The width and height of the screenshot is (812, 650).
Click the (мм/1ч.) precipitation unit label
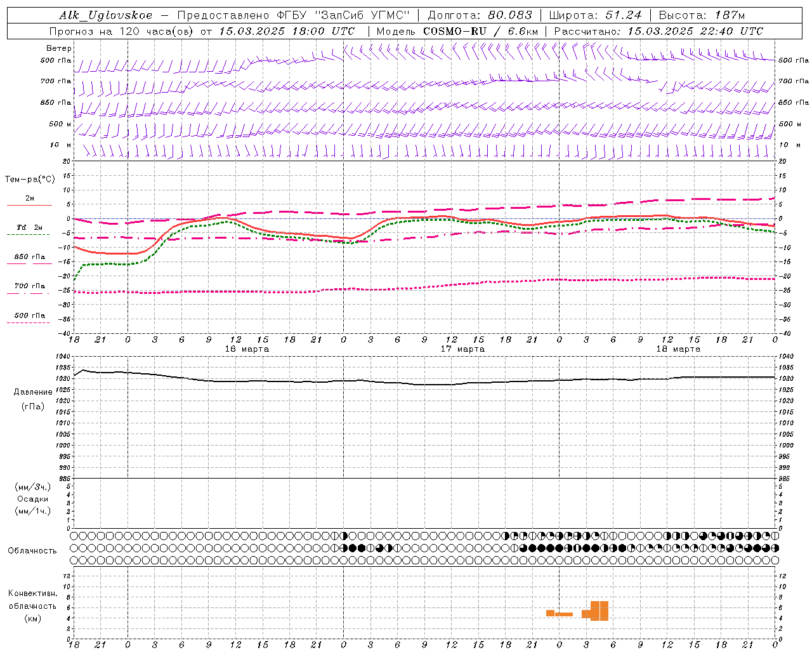coord(33,511)
